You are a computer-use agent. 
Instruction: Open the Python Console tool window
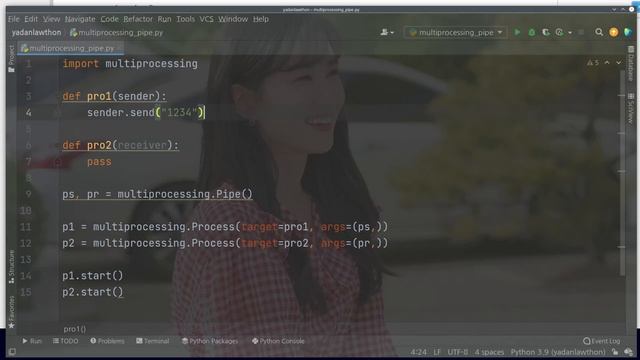click(278, 341)
